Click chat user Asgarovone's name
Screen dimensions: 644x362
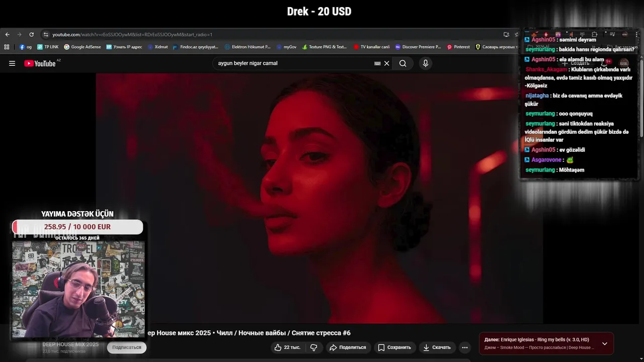[x=546, y=160]
